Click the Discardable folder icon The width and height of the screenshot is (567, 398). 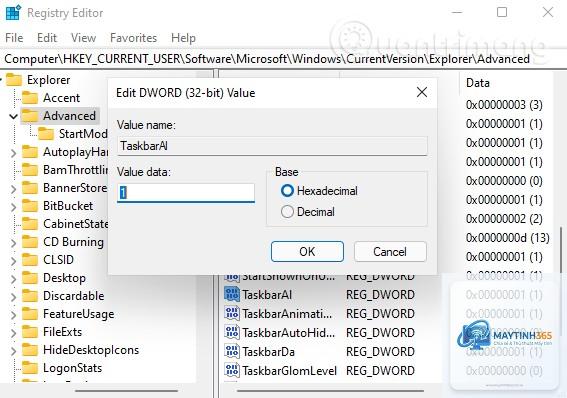click(x=30, y=296)
